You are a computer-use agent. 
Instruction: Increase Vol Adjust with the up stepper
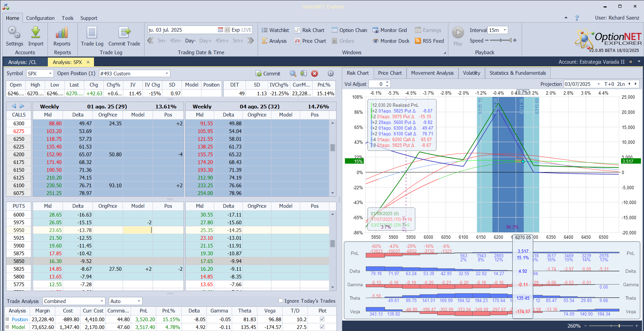coord(387,82)
